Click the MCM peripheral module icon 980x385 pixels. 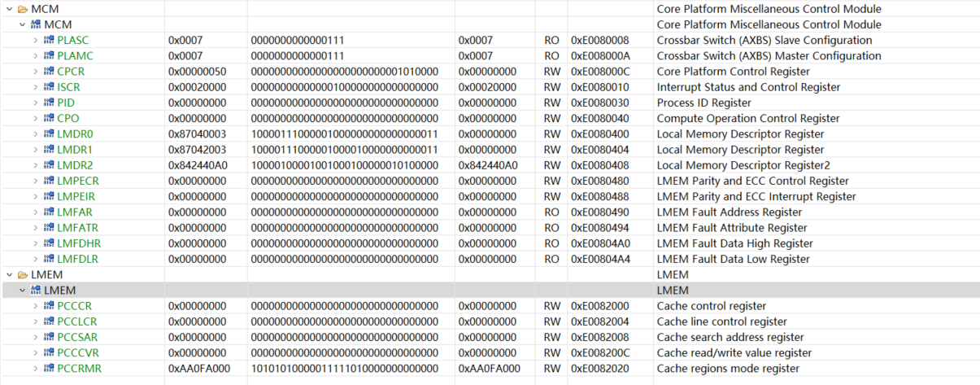(x=36, y=24)
